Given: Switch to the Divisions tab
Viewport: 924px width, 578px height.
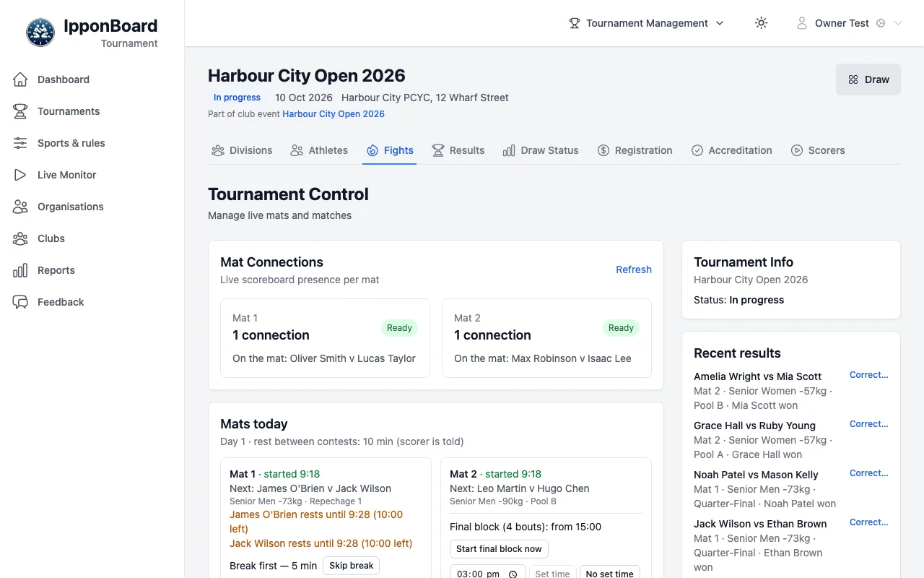Looking at the screenshot, I should [x=242, y=150].
